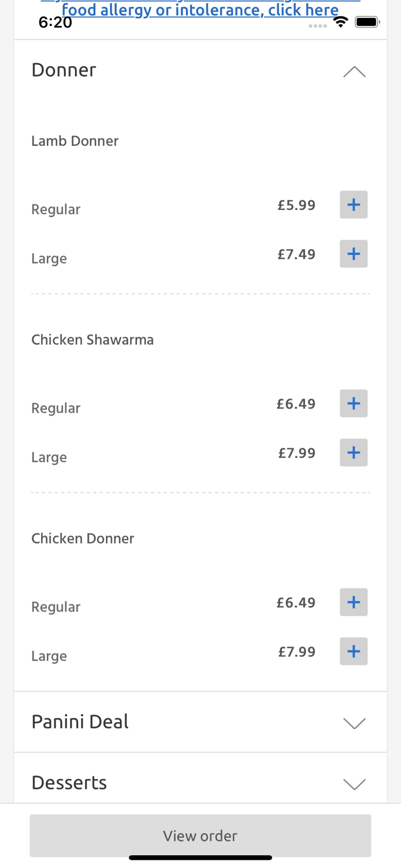401x868 pixels.
Task: Tap the home indicator bar at bottom
Action: coord(200,858)
